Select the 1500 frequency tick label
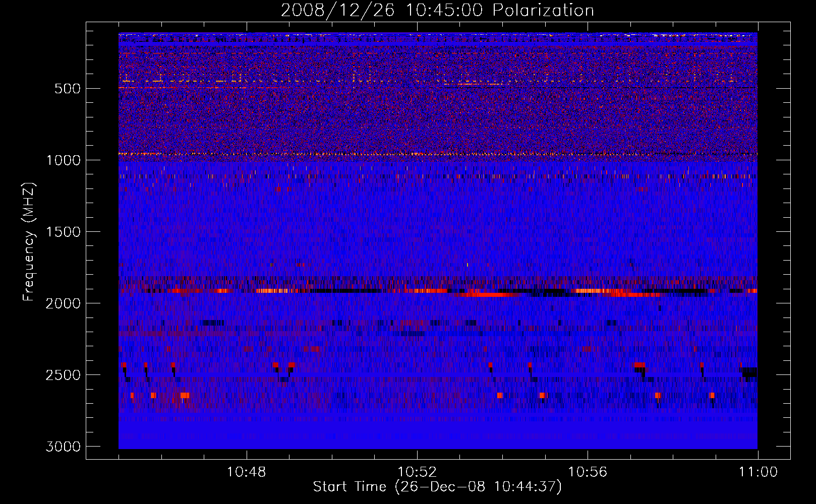Viewport: 816px width, 504px height. tap(63, 232)
